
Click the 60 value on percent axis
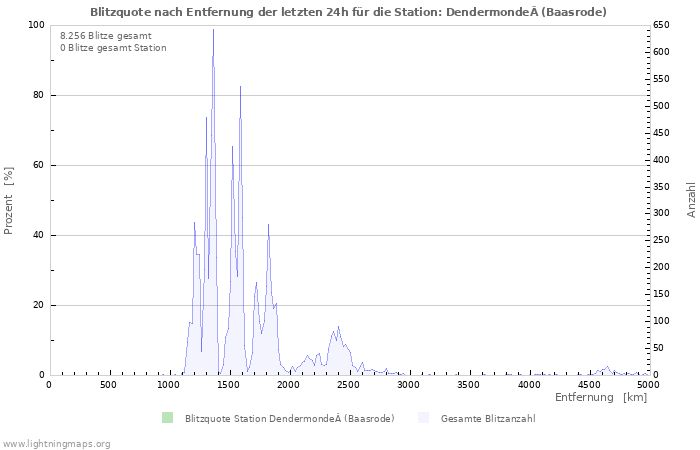click(39, 165)
